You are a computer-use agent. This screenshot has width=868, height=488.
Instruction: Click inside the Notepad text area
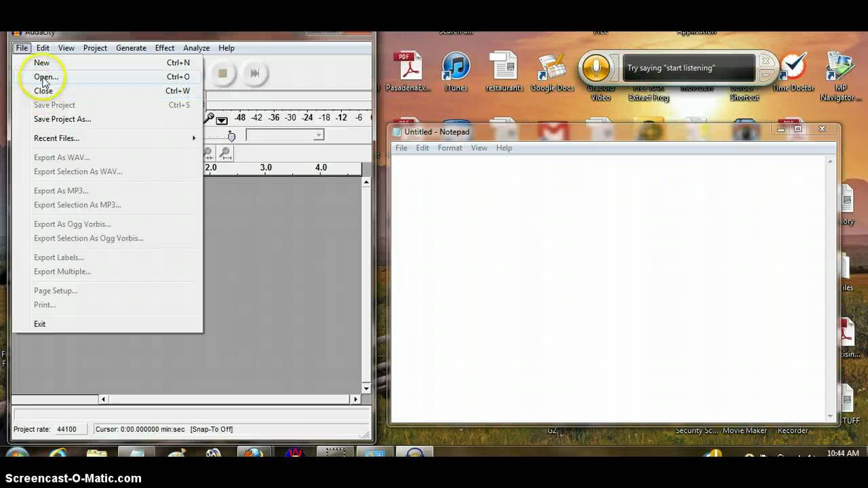(608, 287)
